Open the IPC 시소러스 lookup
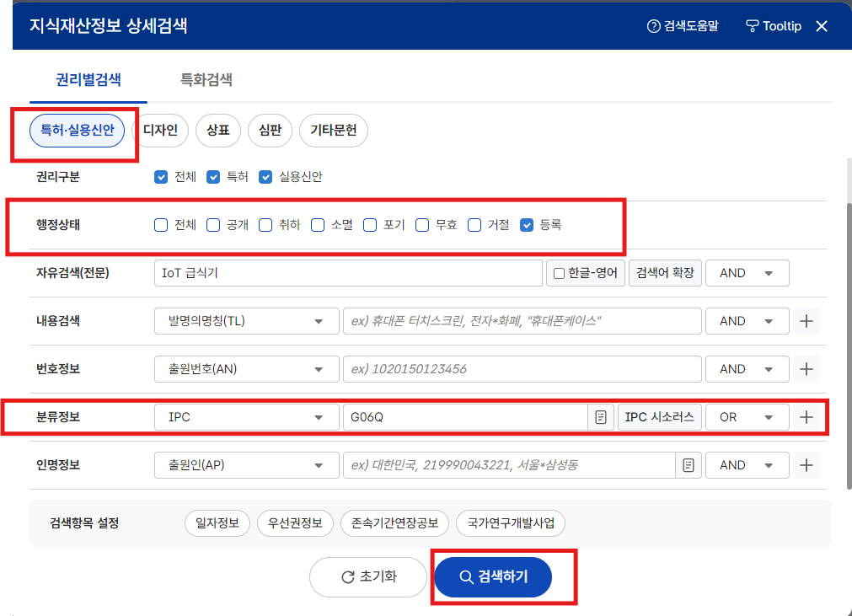 [x=658, y=416]
